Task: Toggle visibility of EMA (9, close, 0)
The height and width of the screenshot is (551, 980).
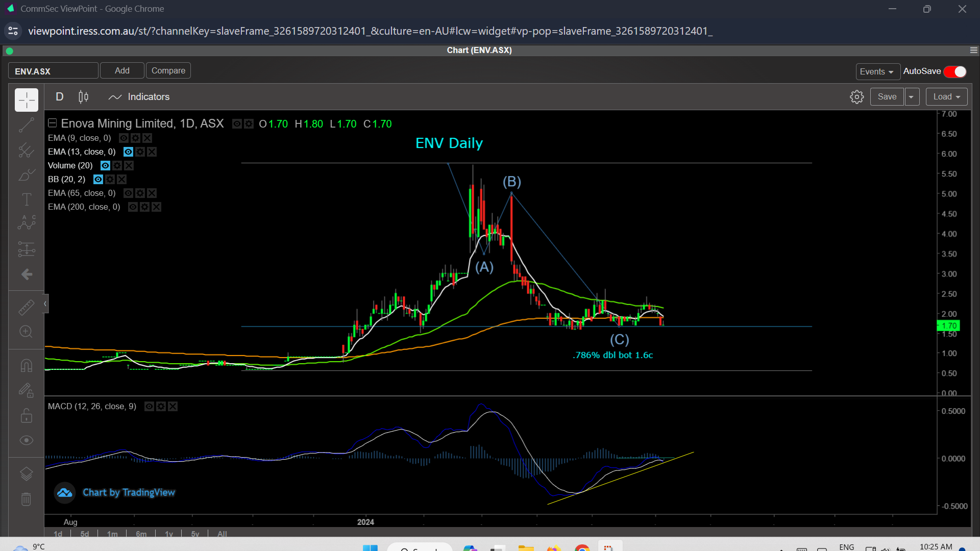Action: click(x=124, y=138)
